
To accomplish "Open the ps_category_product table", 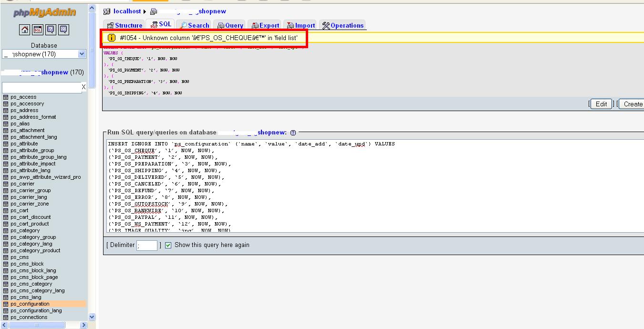I will [x=35, y=250].
